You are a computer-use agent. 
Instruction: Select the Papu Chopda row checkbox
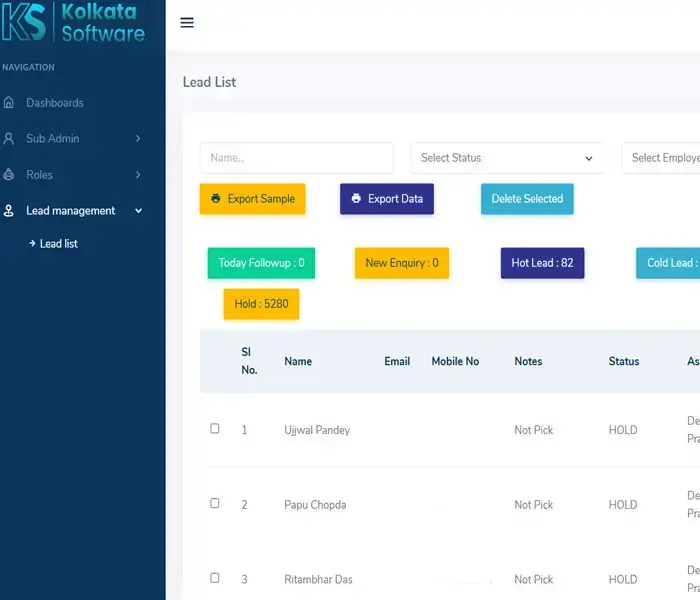tap(215, 504)
